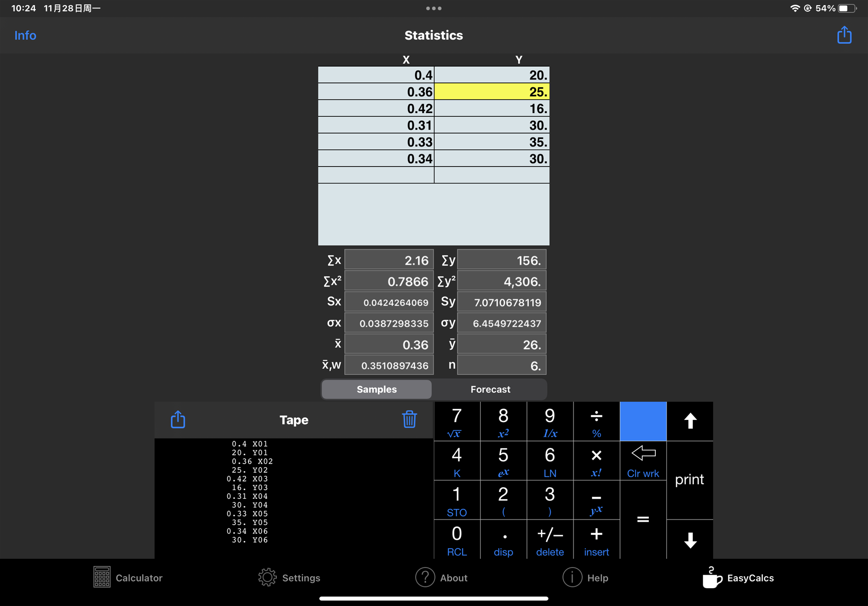Open the About question-mark item
The height and width of the screenshot is (606, 868).
pos(441,577)
